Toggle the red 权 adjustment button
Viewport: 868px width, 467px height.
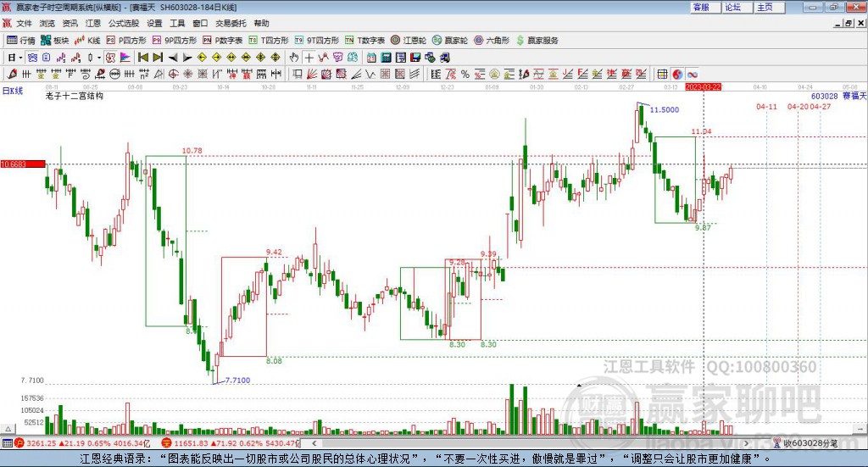click(x=111, y=58)
